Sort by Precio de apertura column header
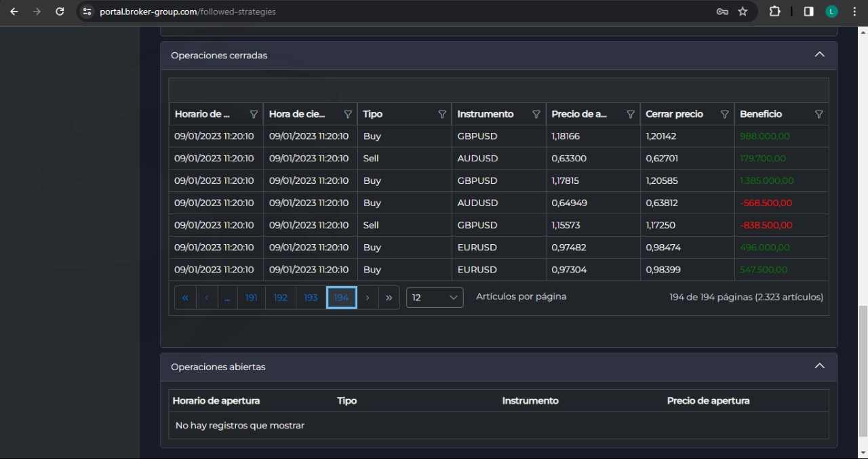The width and height of the screenshot is (868, 459). click(x=579, y=115)
